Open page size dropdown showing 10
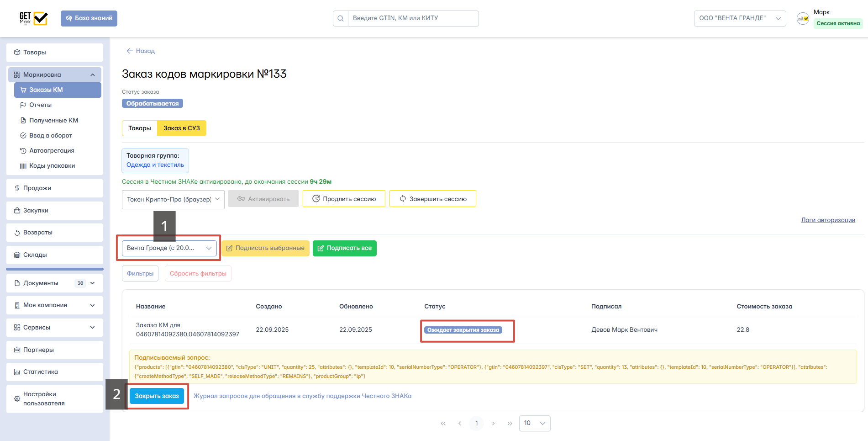Image resolution: width=868 pixels, height=441 pixels. pyautogui.click(x=534, y=423)
